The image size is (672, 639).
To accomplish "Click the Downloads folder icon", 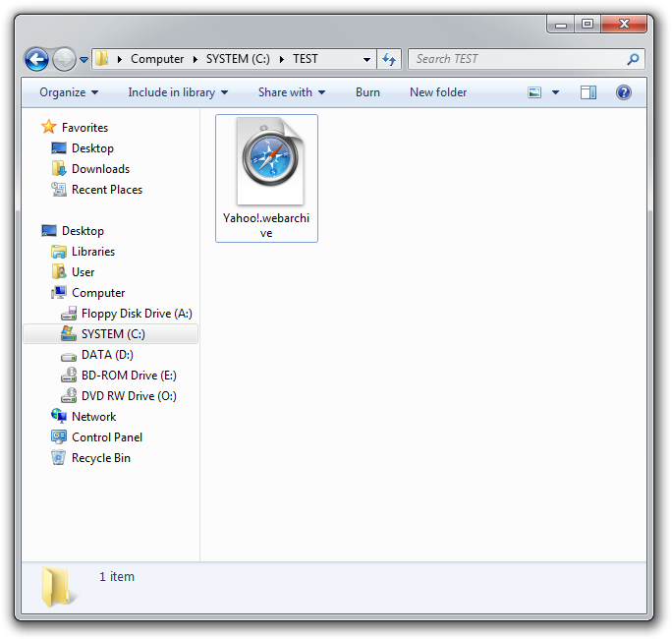I will [x=59, y=168].
